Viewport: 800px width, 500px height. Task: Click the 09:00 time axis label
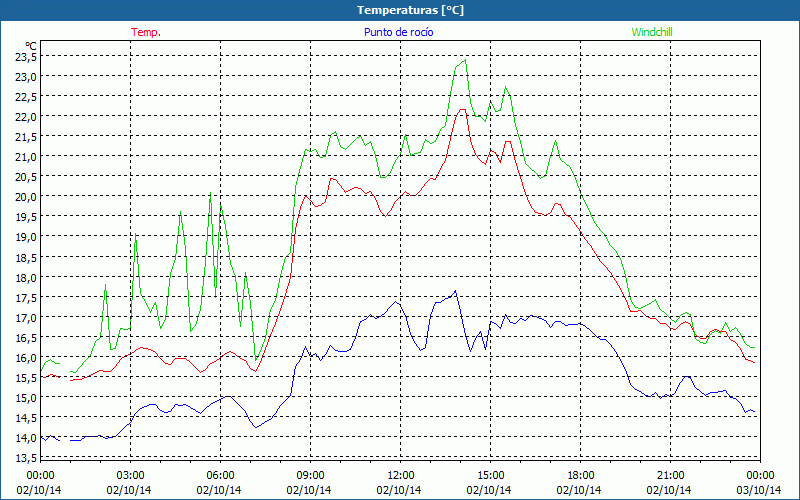pyautogui.click(x=310, y=476)
